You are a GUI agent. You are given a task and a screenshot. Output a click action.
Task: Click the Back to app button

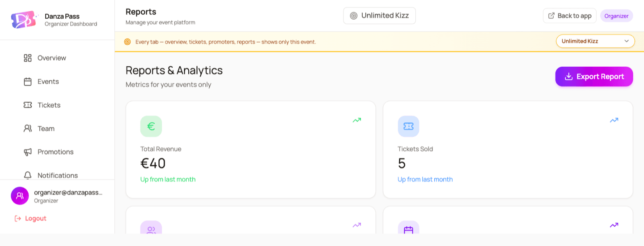click(570, 16)
